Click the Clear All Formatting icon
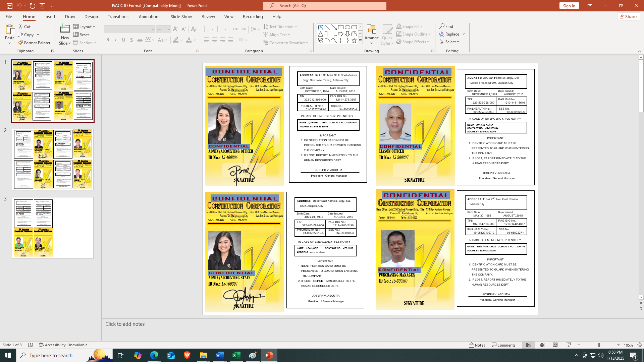This screenshot has width=644, height=362. [194, 29]
